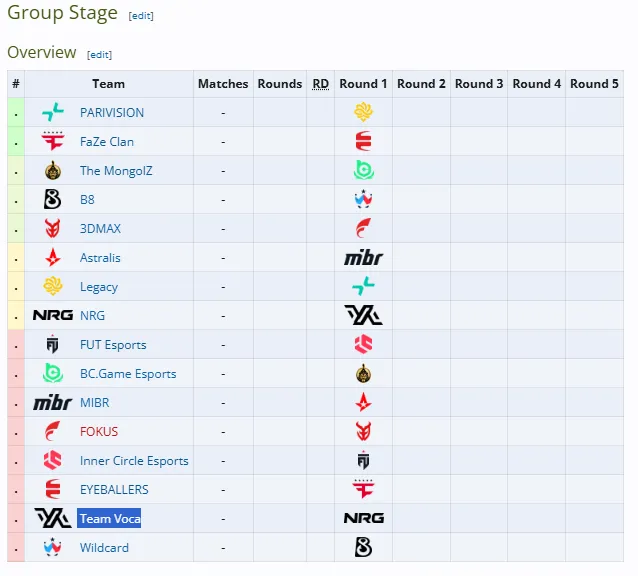Click the Team Voca logo in NRG's Round 1 cell
This screenshot has width=638, height=576.
363,315
